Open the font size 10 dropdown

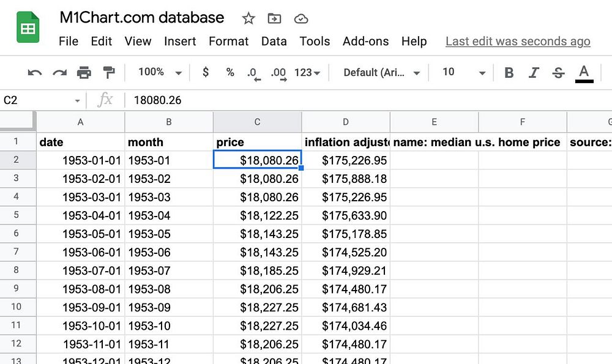pyautogui.click(x=464, y=72)
